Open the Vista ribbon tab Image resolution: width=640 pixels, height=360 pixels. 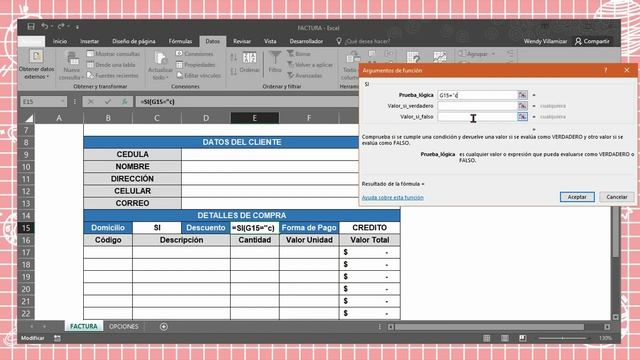(270, 41)
